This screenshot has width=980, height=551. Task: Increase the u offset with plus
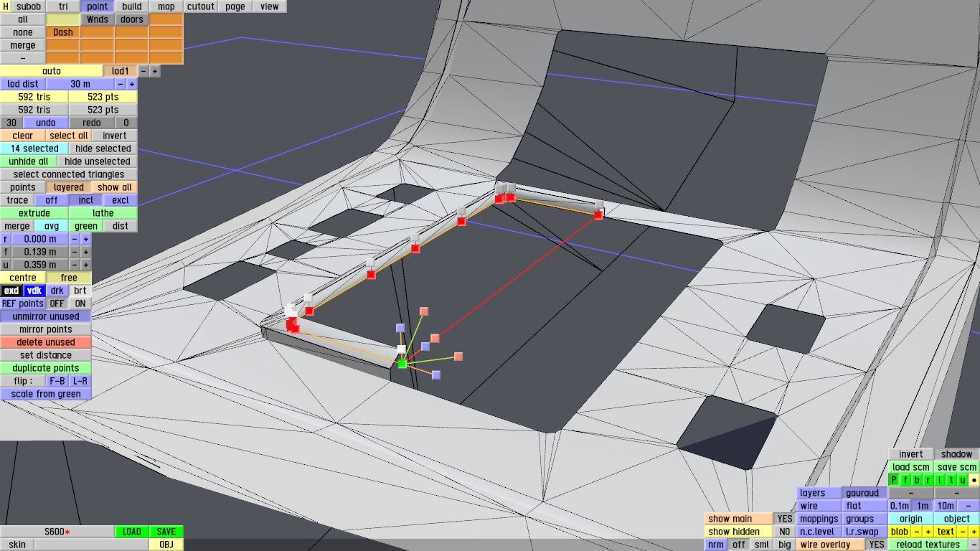click(86, 265)
